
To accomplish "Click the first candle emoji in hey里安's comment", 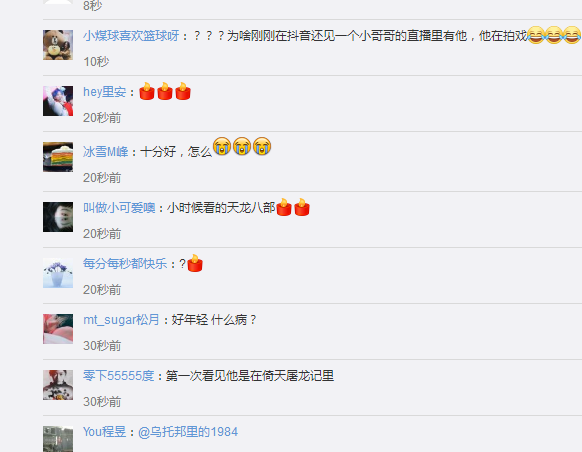I will click(x=147, y=91).
